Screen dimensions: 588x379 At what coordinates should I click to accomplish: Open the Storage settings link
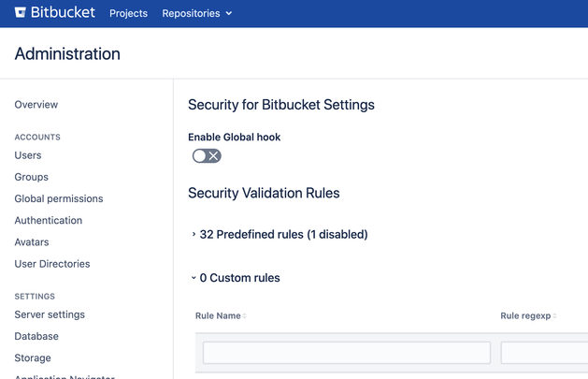pos(33,358)
